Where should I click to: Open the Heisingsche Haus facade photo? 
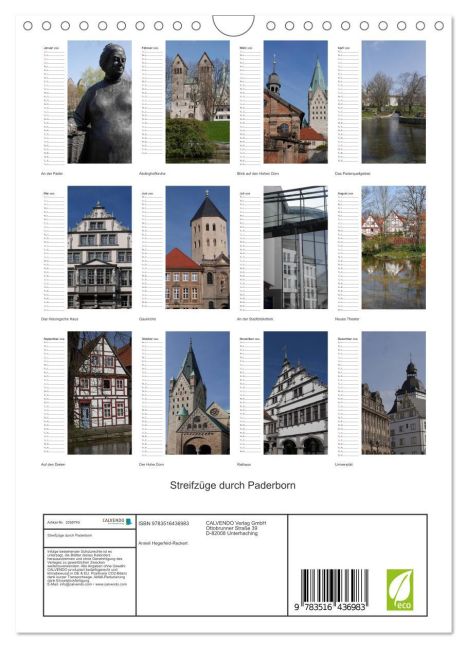pyautogui.click(x=100, y=247)
